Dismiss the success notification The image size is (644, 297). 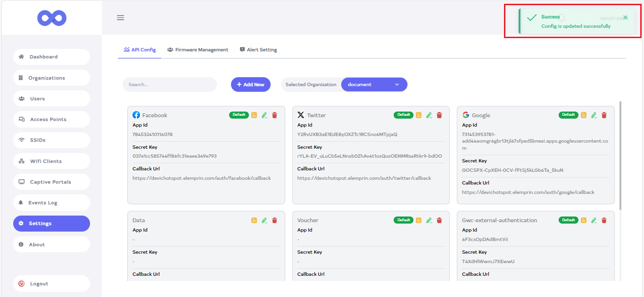pos(625,17)
